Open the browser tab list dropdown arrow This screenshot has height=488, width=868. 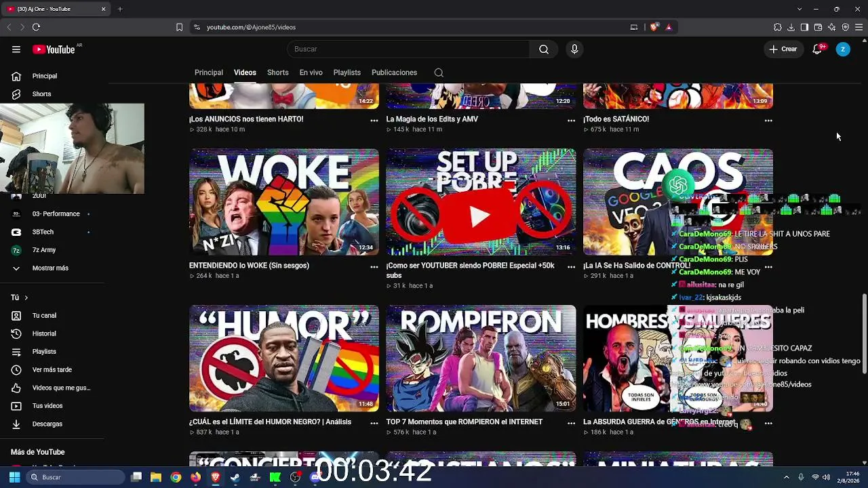(800, 9)
